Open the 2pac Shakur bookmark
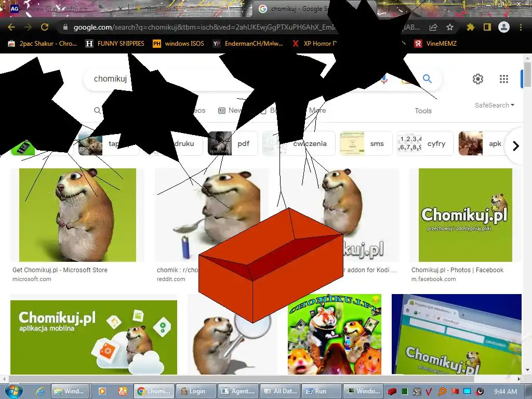The width and height of the screenshot is (532, 399). (x=43, y=44)
